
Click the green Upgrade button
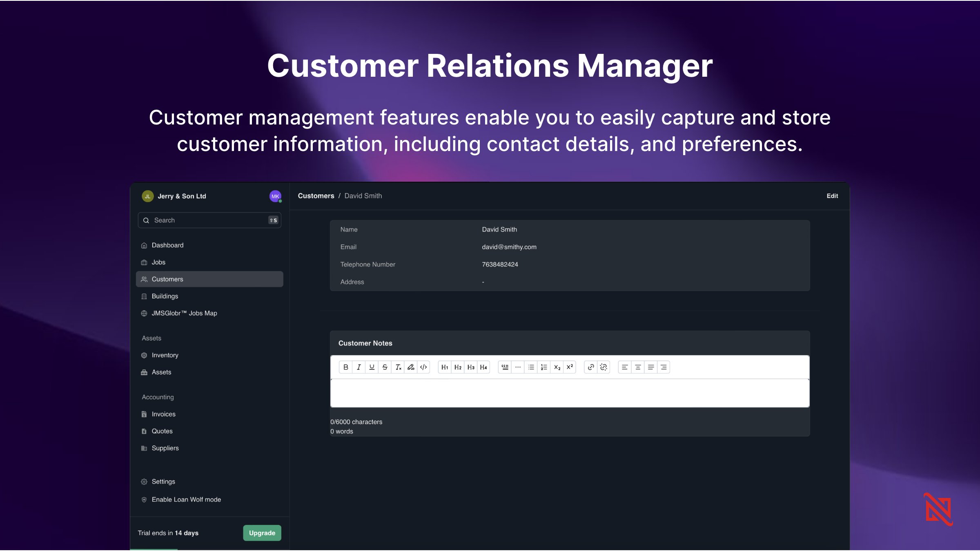(x=262, y=533)
